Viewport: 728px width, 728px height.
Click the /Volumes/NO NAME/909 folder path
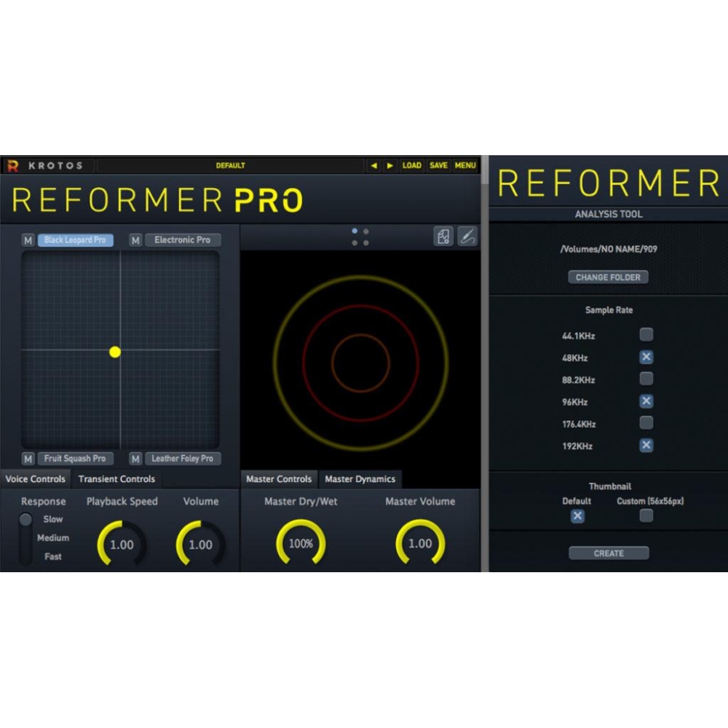tap(609, 249)
